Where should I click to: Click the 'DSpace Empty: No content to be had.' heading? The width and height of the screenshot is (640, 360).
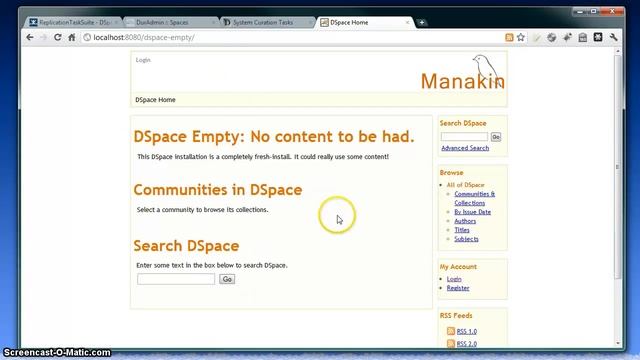[274, 136]
